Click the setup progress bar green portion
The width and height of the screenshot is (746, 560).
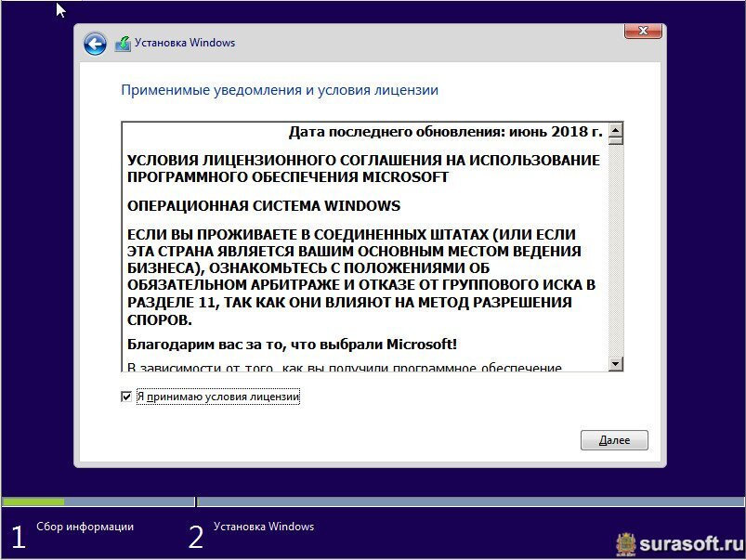pos(33,501)
